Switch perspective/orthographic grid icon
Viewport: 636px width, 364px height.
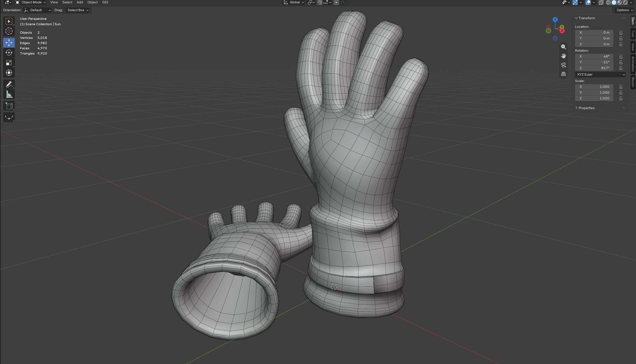click(563, 74)
